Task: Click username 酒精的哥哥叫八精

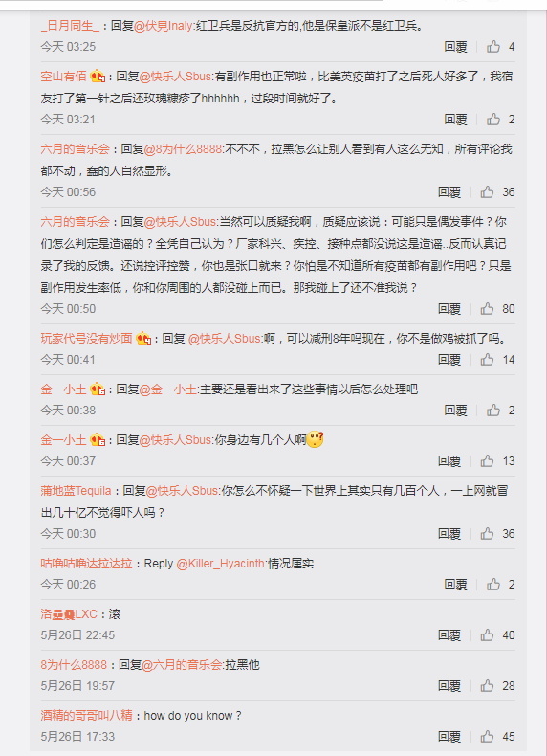Action: pyautogui.click(x=86, y=715)
